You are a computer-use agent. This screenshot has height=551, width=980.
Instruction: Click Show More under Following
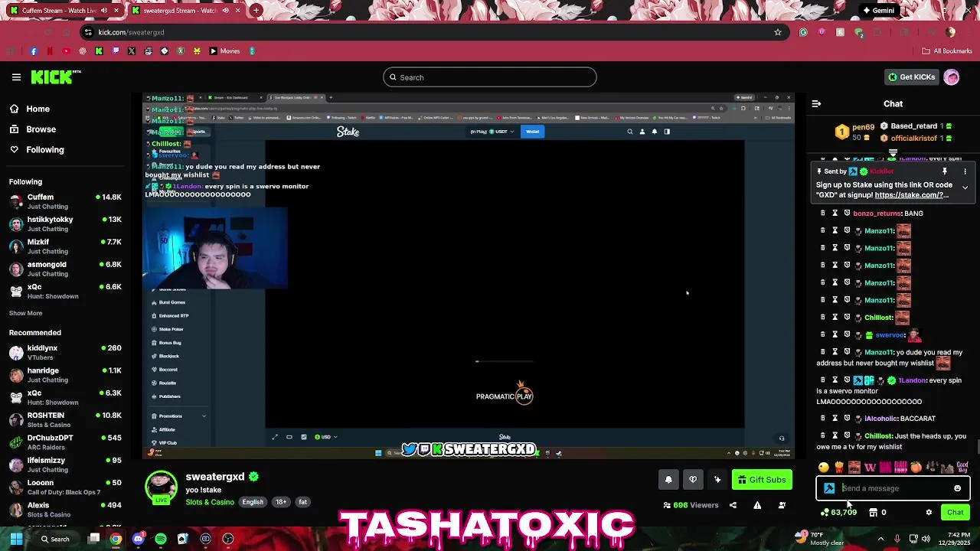(x=25, y=313)
